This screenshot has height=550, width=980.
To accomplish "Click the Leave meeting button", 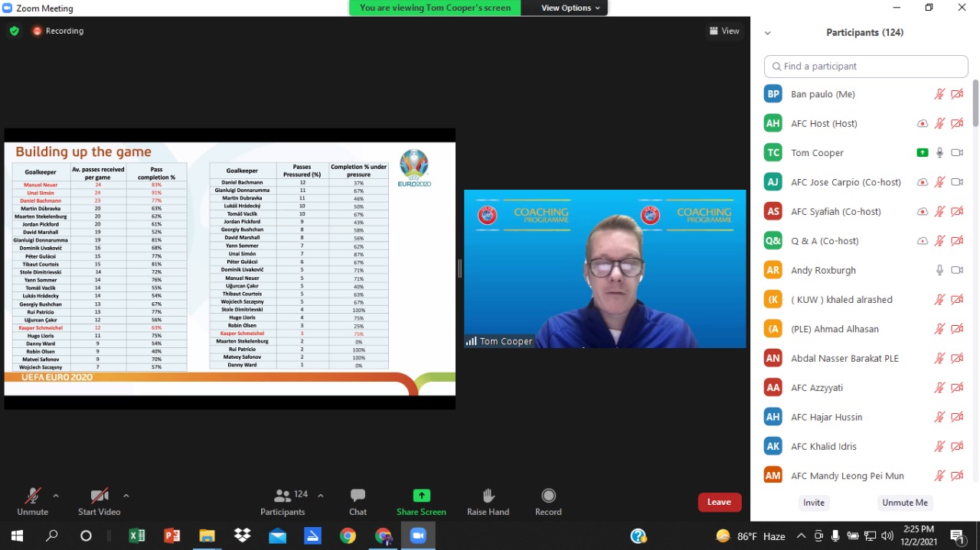I will (719, 502).
